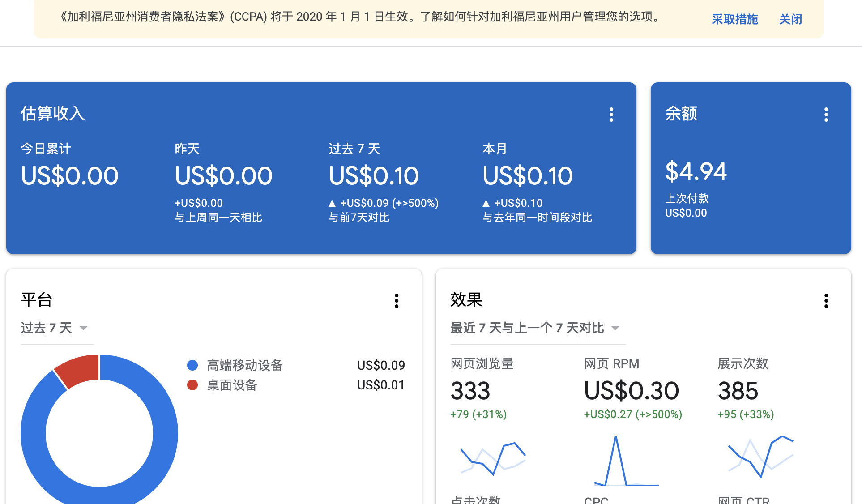The width and height of the screenshot is (862, 504).
Task: Open the 效果 card three-dot menu
Action: click(x=826, y=301)
